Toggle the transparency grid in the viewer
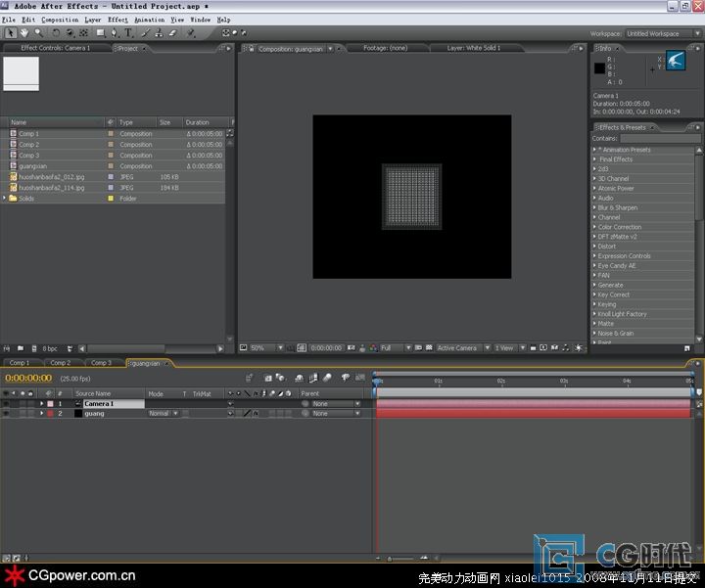This screenshot has height=588, width=705. pos(430,347)
